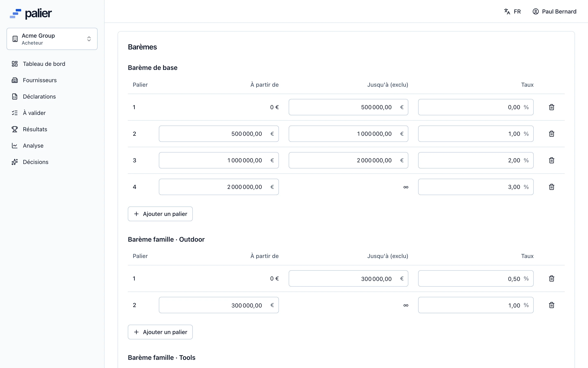Click the translate language icon
This screenshot has height=368, width=588.
507,11
